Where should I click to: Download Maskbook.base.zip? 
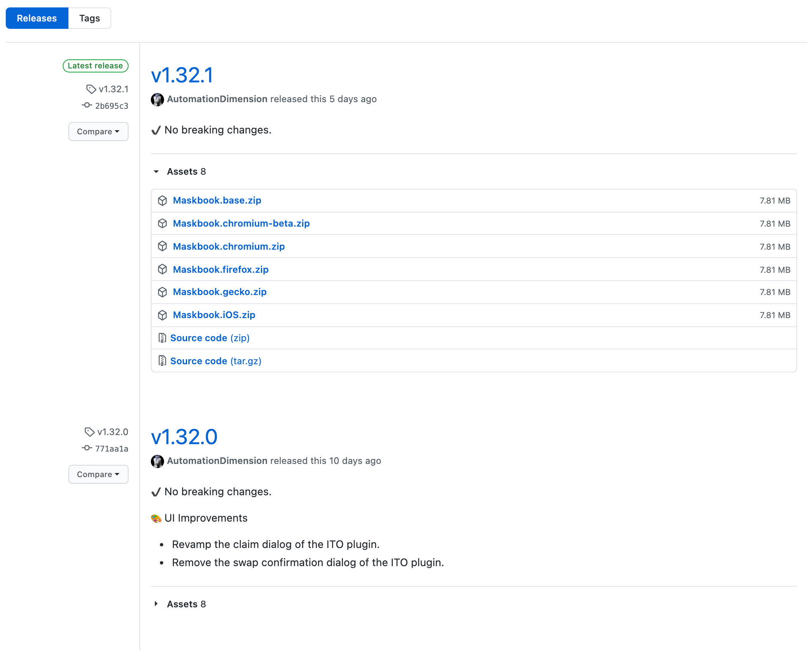coord(217,201)
